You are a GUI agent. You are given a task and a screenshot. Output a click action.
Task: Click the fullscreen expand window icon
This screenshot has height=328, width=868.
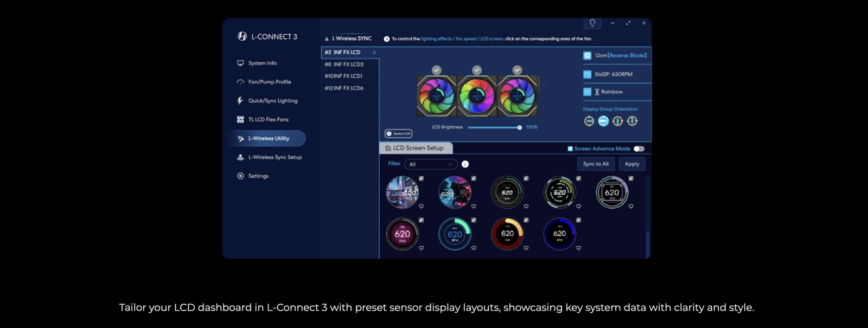click(628, 23)
